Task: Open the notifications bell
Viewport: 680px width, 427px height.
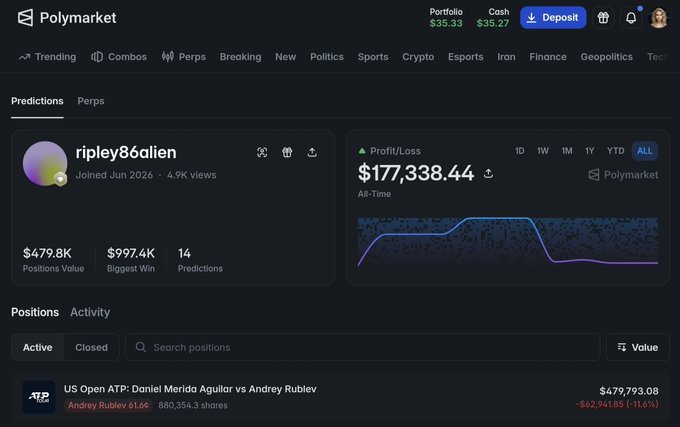Action: point(631,18)
